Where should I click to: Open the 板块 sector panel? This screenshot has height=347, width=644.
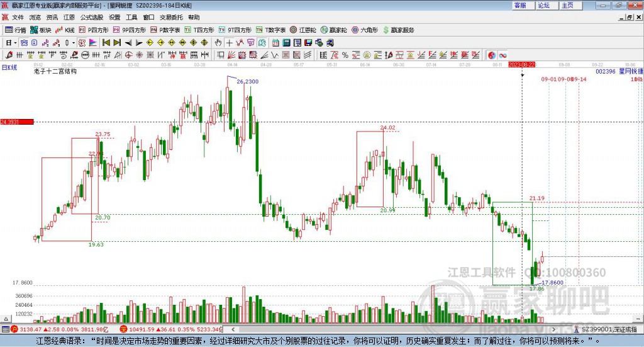41,30
